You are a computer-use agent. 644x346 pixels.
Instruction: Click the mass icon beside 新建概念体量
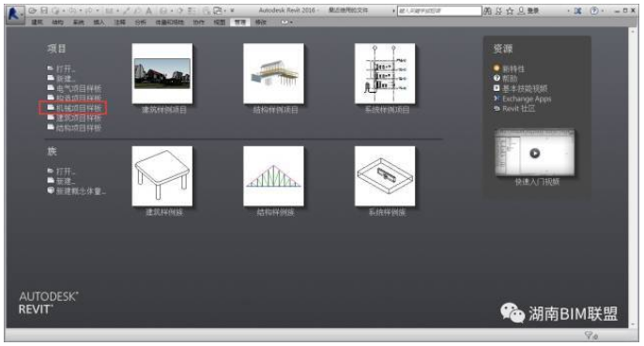tap(51, 190)
